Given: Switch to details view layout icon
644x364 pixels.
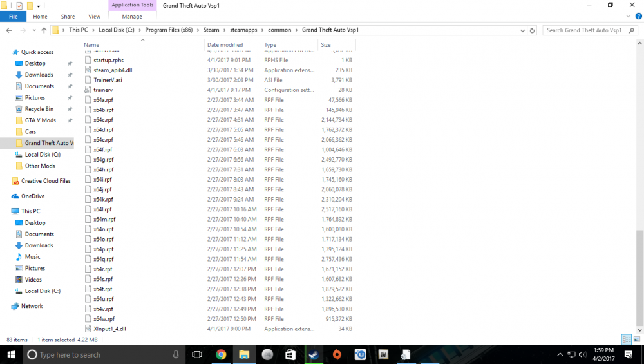Looking at the screenshot, I should (627, 340).
